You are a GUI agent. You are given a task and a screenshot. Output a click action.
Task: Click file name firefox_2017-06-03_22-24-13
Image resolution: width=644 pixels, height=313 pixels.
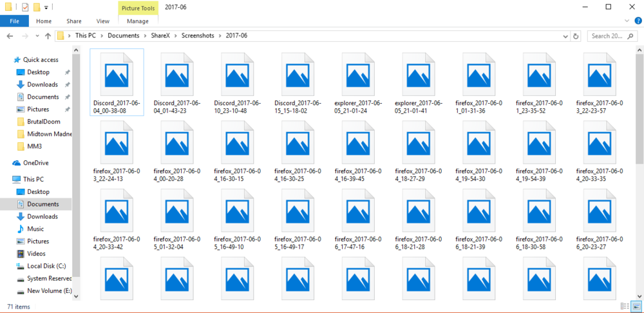tap(117, 175)
